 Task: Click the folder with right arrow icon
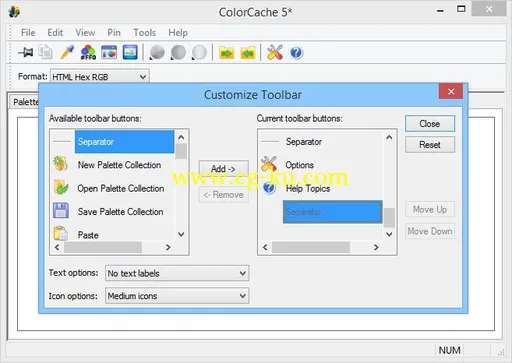(226, 53)
